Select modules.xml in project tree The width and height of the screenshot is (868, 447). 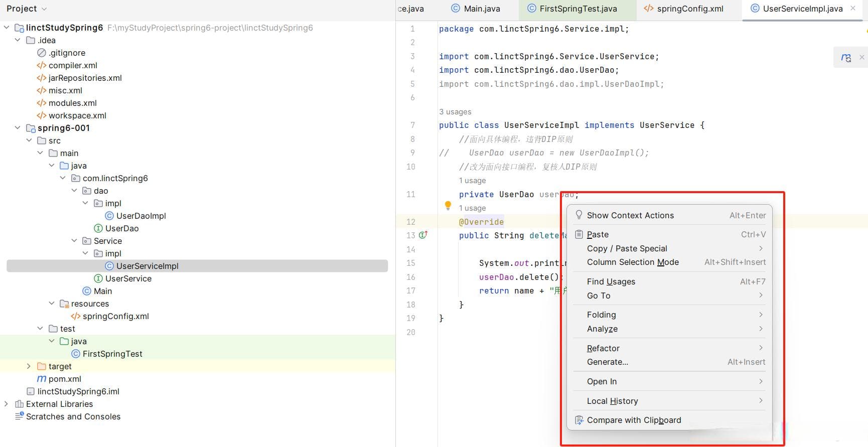pyautogui.click(x=72, y=103)
